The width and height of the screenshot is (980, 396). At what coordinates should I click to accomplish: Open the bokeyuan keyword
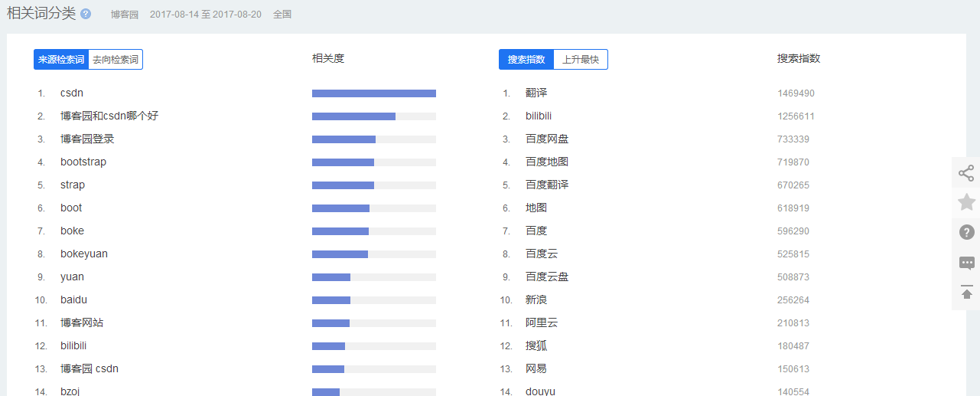point(84,254)
